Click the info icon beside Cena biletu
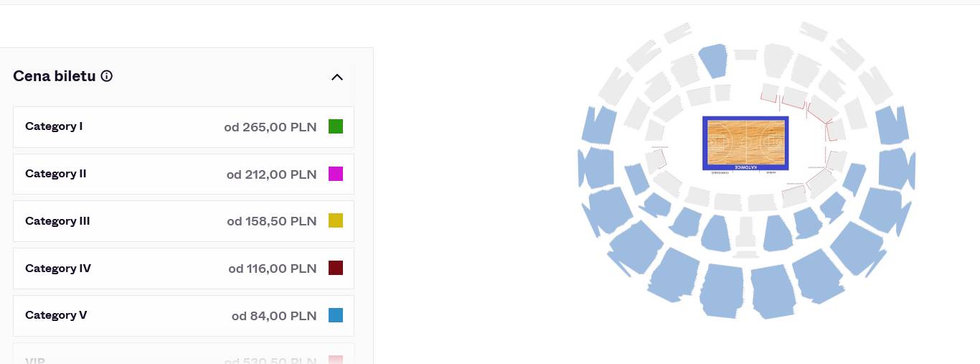Screen dimensions: 980x364 click(107, 76)
